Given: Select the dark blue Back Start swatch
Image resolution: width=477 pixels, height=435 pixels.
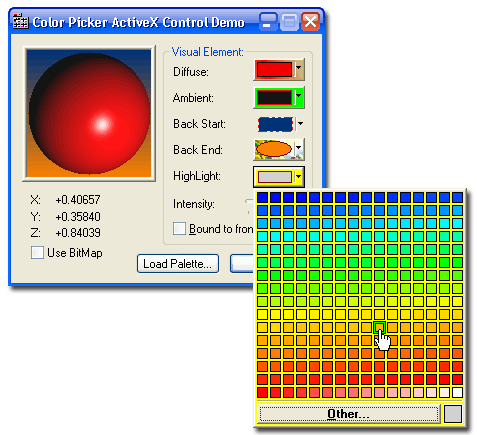Looking at the screenshot, I should pyautogui.click(x=275, y=124).
